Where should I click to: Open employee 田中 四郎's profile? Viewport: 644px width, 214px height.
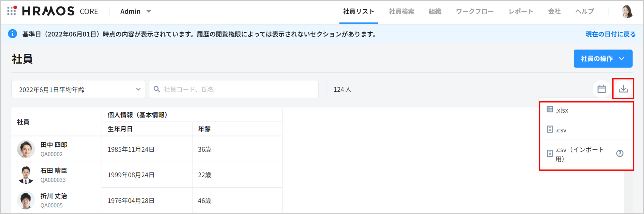54,145
